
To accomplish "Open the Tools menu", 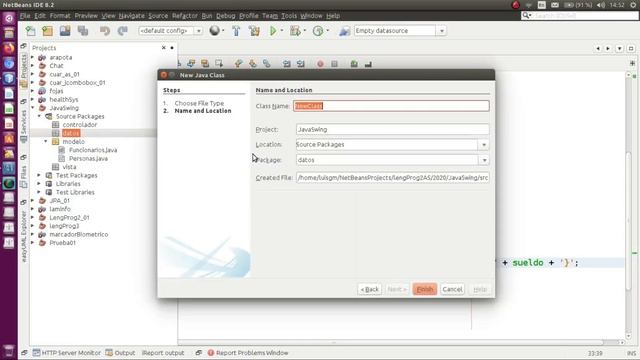I will tap(289, 16).
